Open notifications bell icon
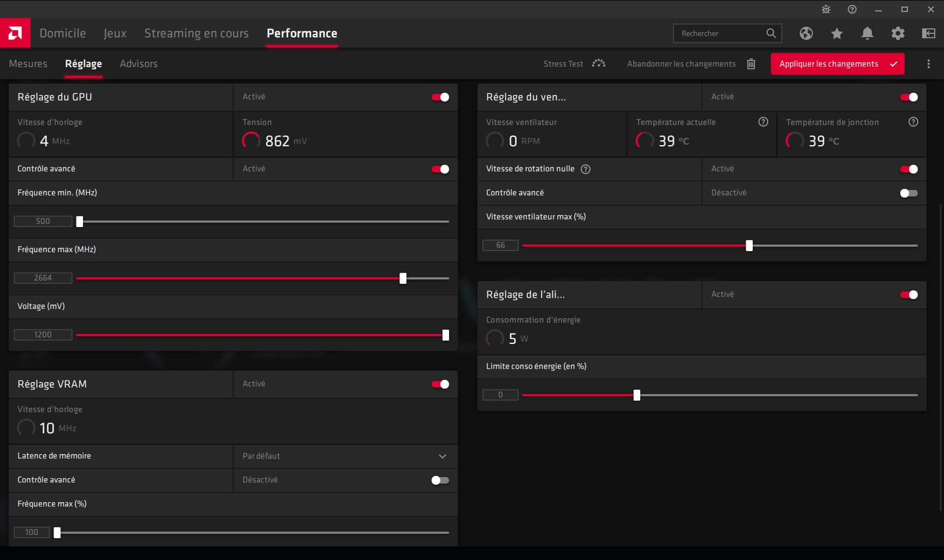 pyautogui.click(x=867, y=33)
